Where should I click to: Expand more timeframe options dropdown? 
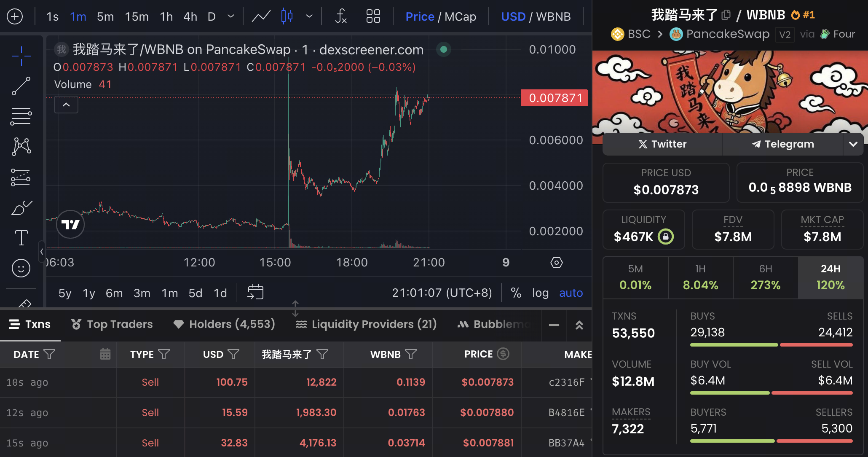point(230,17)
